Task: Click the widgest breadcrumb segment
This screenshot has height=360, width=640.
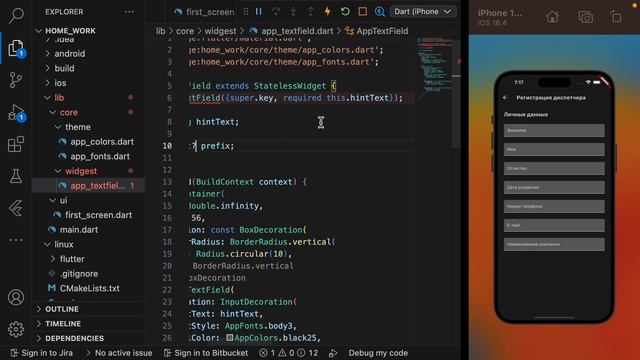Action: click(220, 31)
